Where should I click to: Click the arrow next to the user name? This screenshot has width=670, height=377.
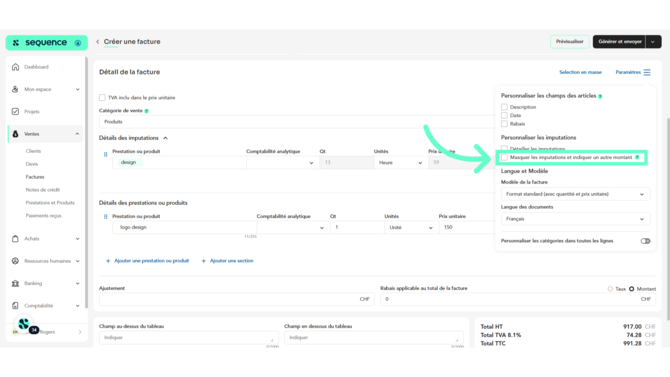pos(80,332)
